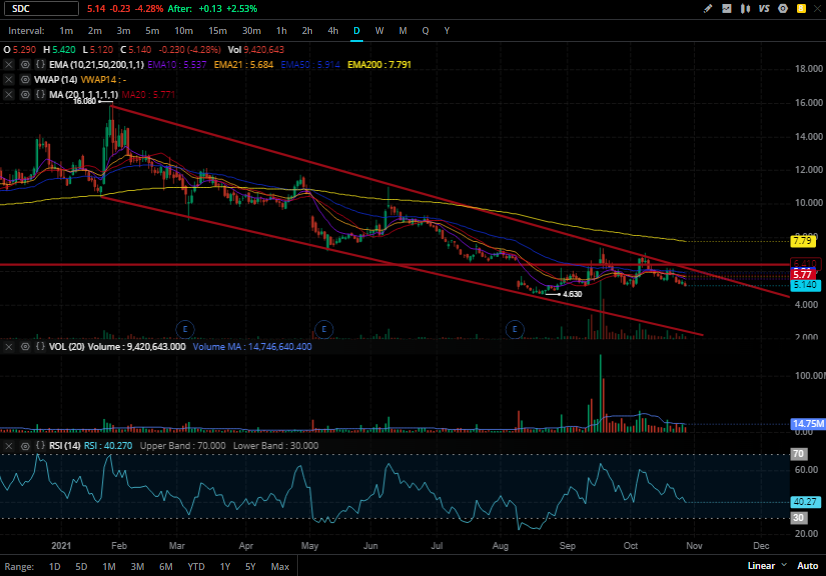Set range to Max
Screen dimensions: 826x576
280,567
